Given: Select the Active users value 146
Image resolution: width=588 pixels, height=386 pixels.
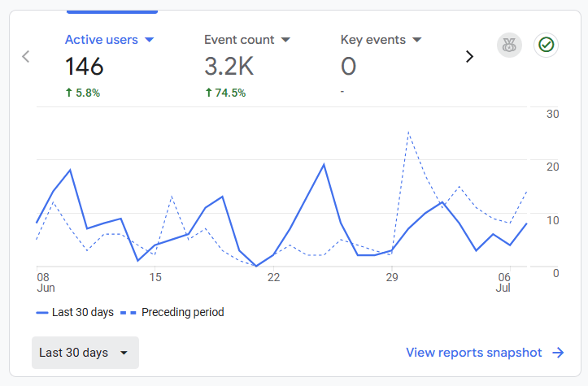Looking at the screenshot, I should click(x=85, y=67).
